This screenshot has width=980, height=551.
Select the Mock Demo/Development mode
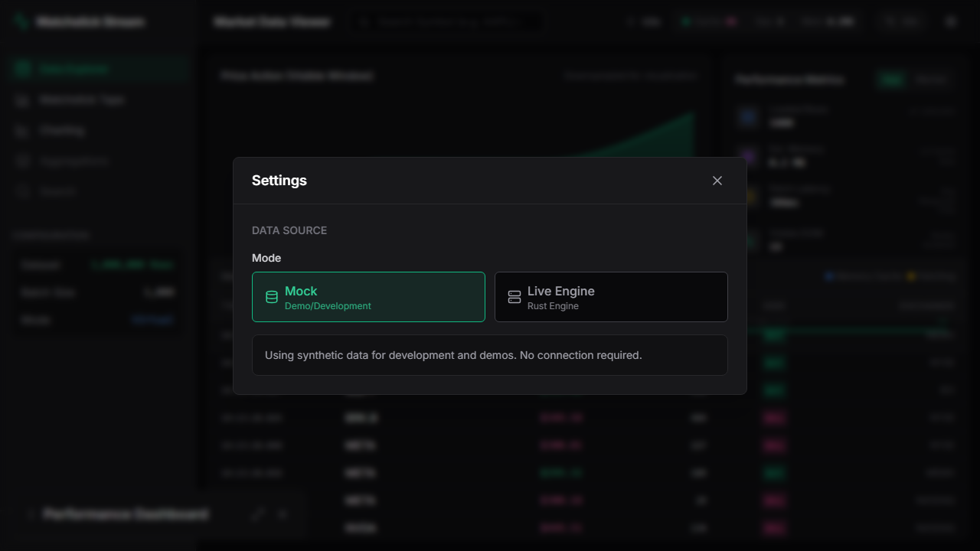pos(368,297)
